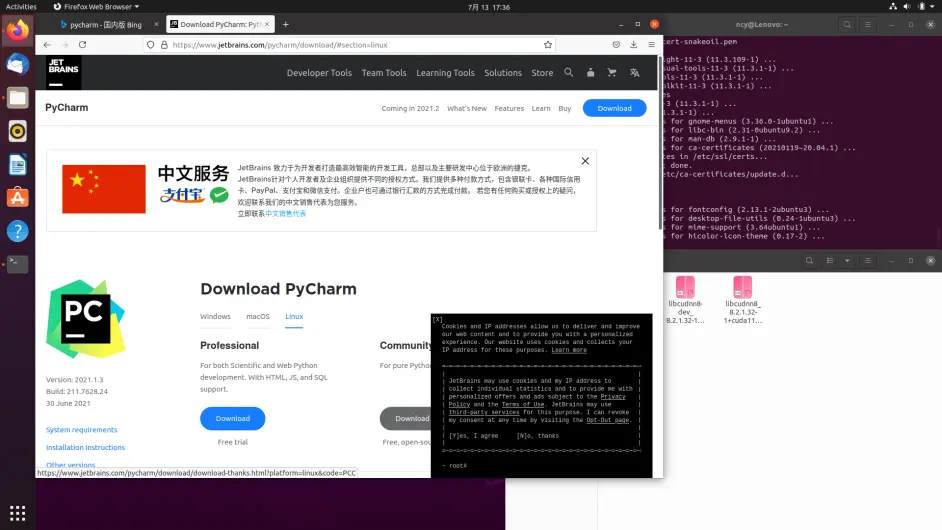Expand the Firefox Web Browser app menu
This screenshot has height=530, width=942.
pyautogui.click(x=96, y=7)
